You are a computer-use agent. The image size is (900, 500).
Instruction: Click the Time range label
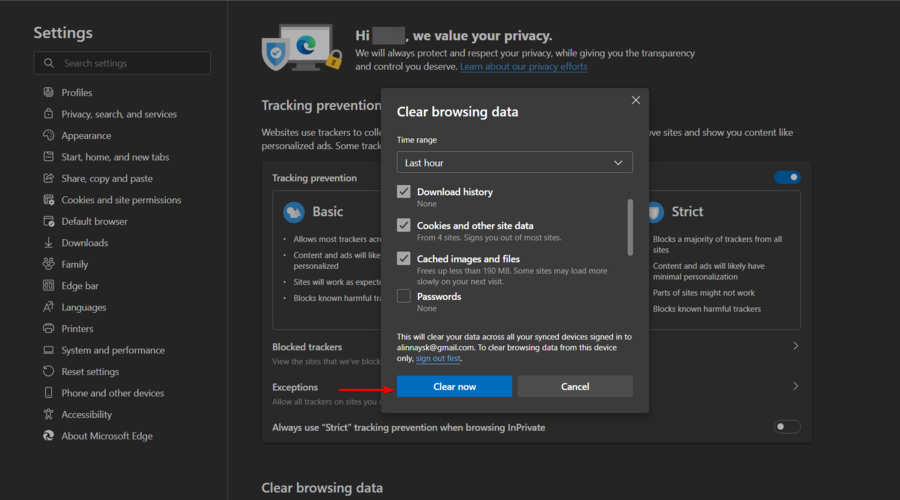click(417, 140)
